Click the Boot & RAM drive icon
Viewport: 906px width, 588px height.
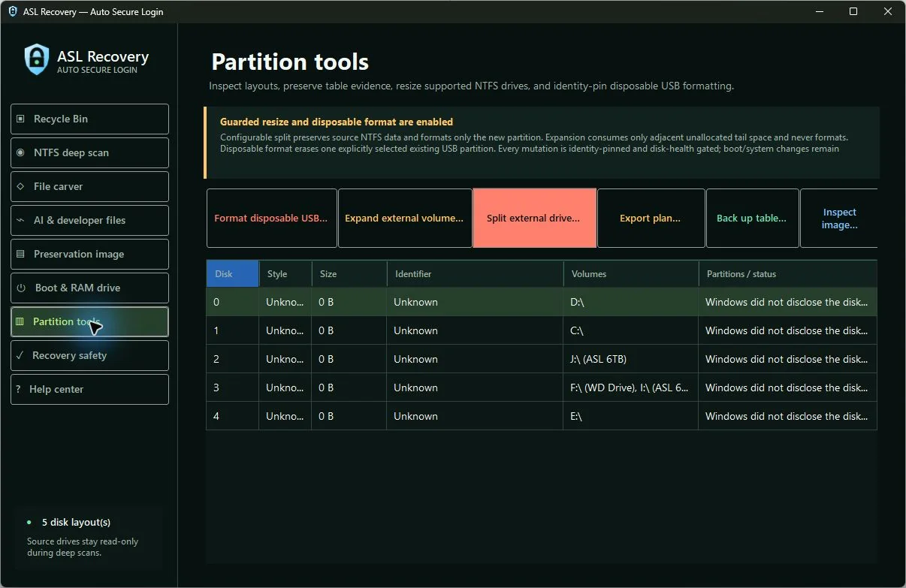tap(20, 288)
